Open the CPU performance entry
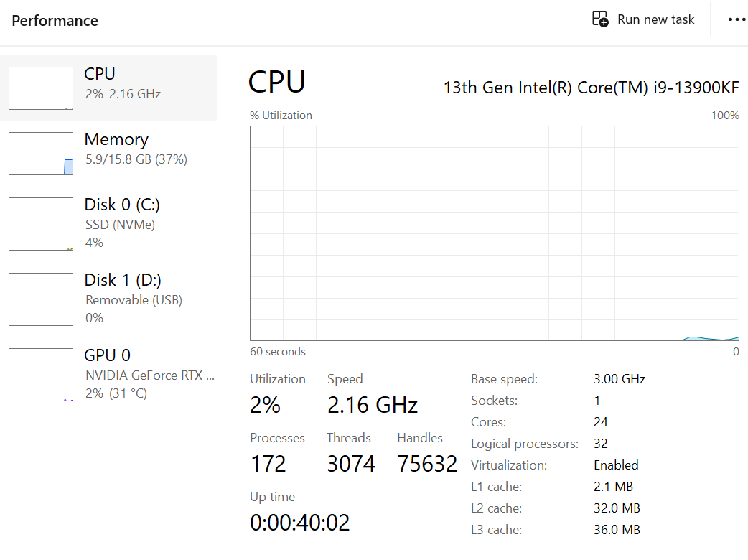The height and width of the screenshot is (560, 748). (x=122, y=83)
